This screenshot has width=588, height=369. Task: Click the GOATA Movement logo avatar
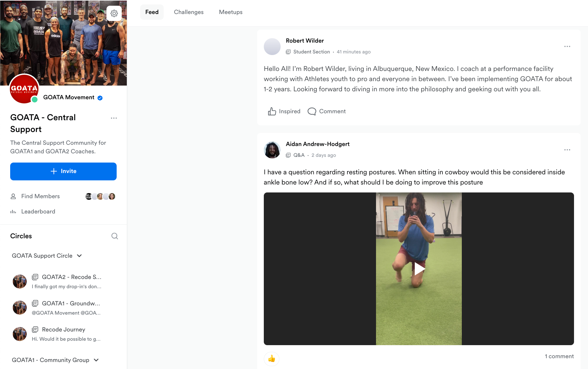point(24,89)
